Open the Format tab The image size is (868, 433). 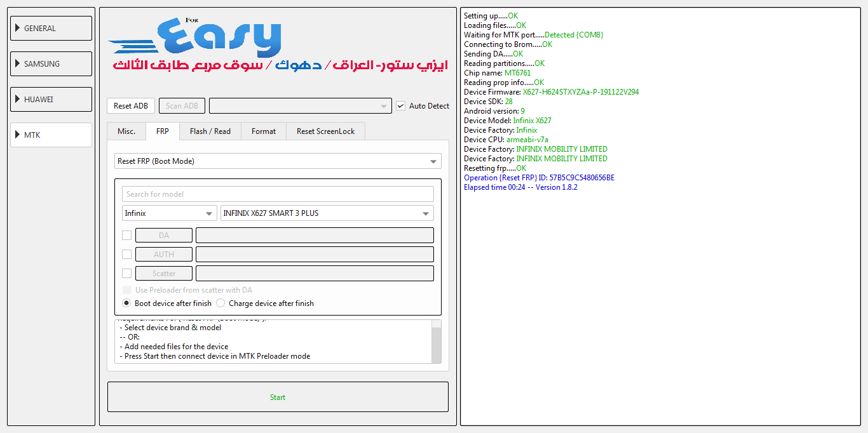(264, 131)
